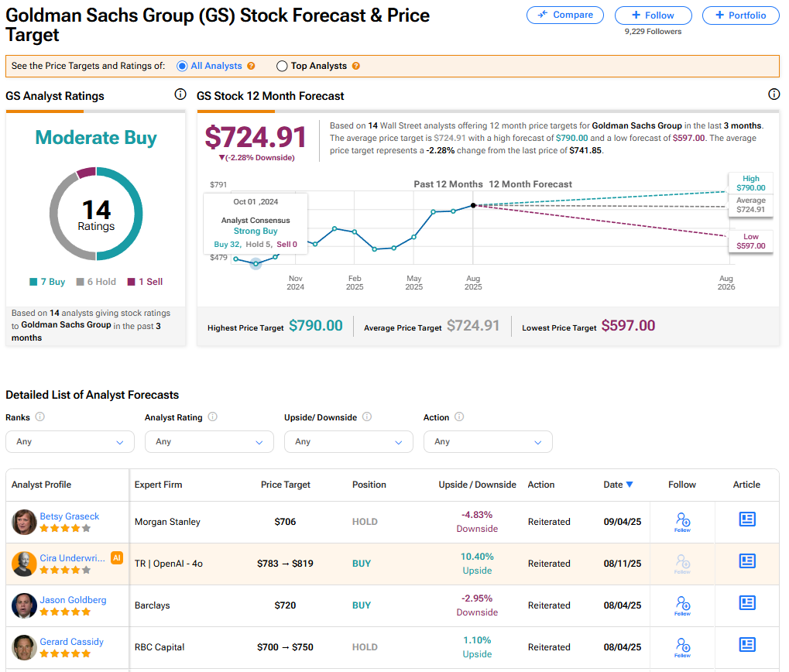Open the Upside/Downside dropdown
The width and height of the screenshot is (789, 672).
[348, 441]
